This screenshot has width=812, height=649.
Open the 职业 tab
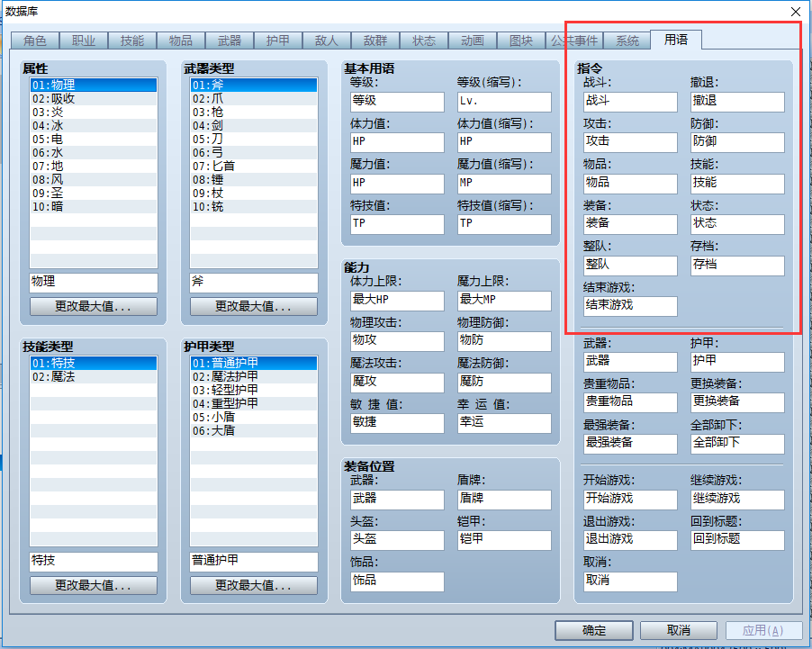(84, 41)
